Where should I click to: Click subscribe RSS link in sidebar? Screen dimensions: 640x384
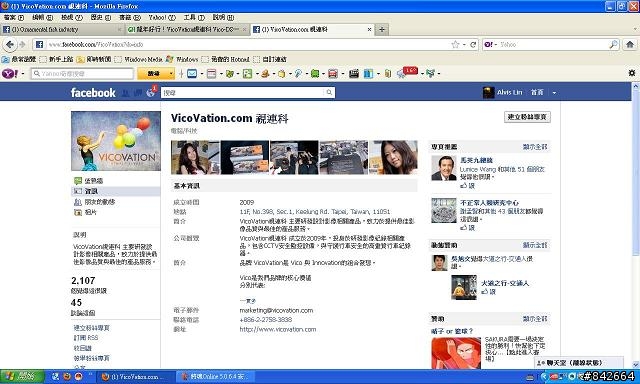(86, 338)
